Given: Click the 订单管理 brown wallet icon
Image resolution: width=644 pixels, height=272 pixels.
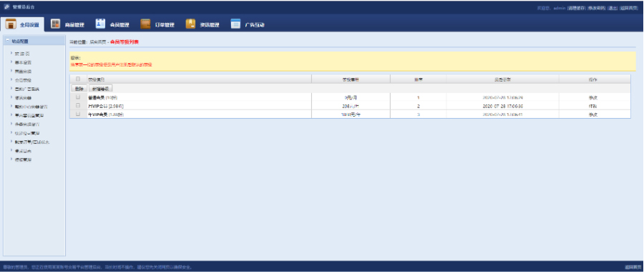Looking at the screenshot, I should coord(145,24).
